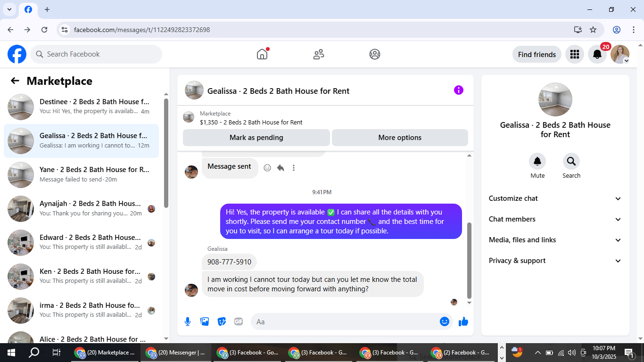The height and width of the screenshot is (362, 644).
Task: Open Chrome profile icon
Action: [x=617, y=30]
